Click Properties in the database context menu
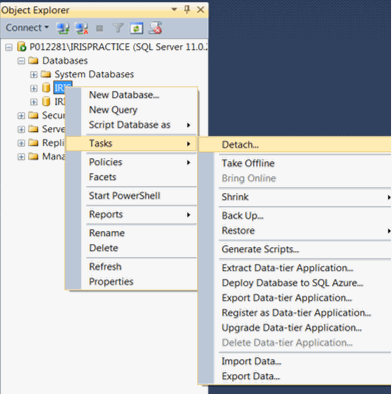 pos(111,282)
